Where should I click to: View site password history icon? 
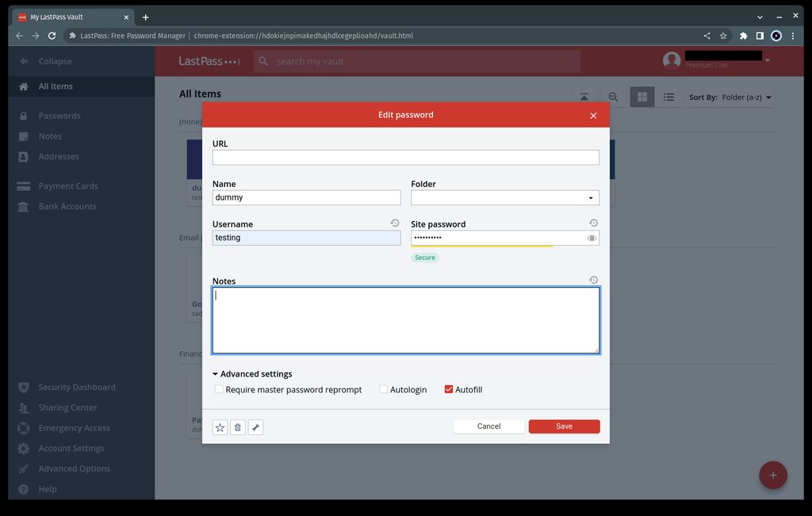[x=593, y=223]
